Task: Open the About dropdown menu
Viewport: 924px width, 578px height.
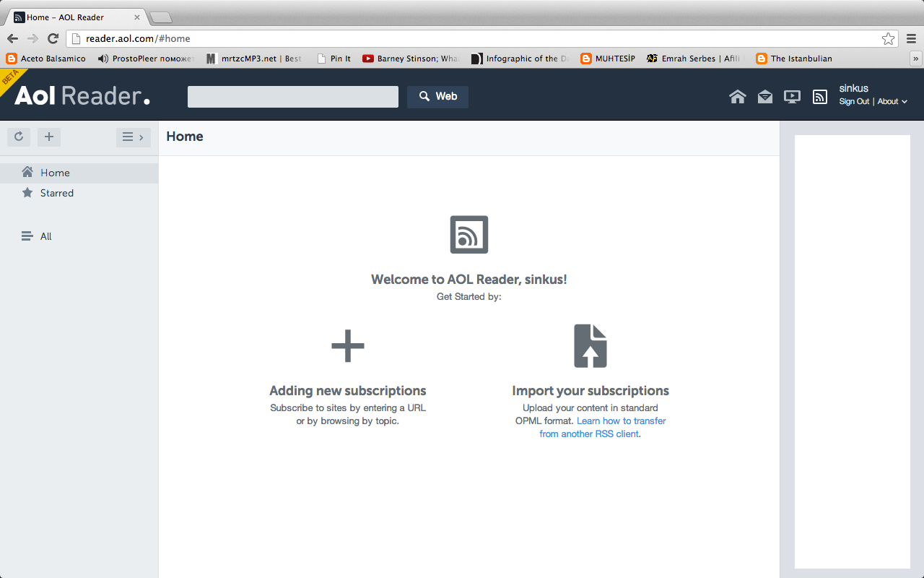Action: coord(892,102)
